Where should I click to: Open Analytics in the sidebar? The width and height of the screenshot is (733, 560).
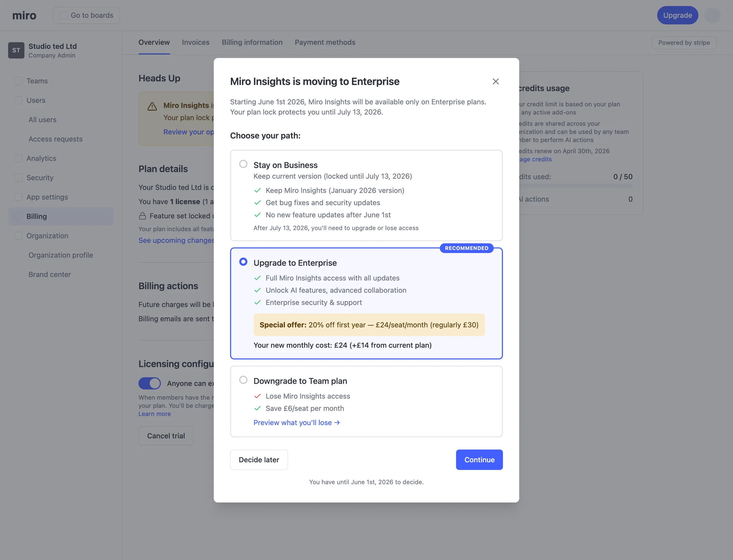(61, 158)
